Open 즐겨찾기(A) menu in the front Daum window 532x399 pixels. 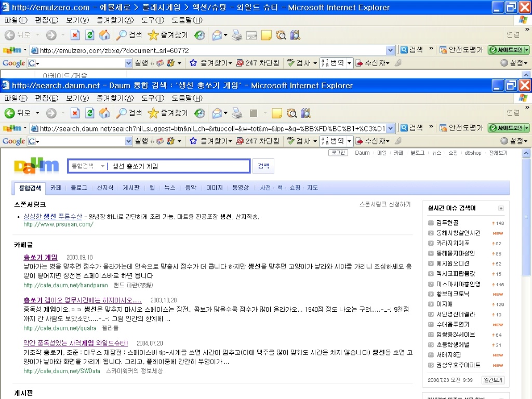point(115,98)
